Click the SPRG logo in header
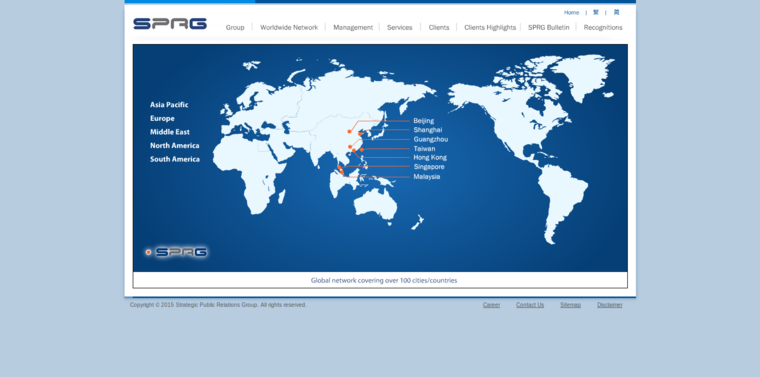Image resolution: width=760 pixels, height=377 pixels. [x=170, y=24]
